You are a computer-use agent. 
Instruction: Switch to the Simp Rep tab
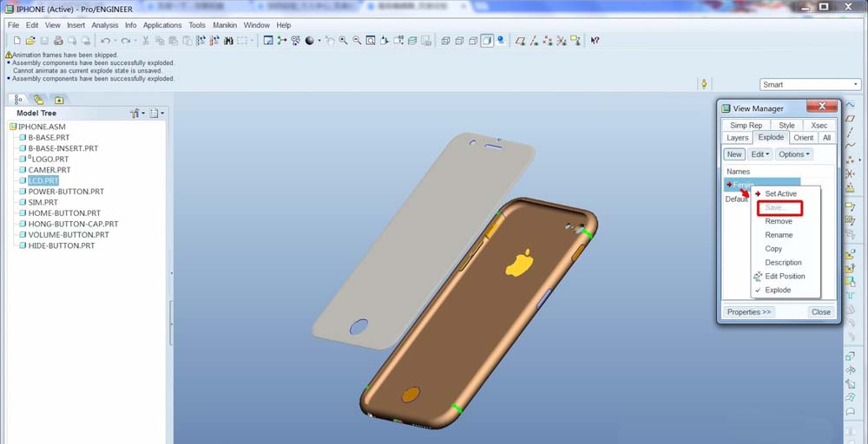pyautogui.click(x=746, y=126)
